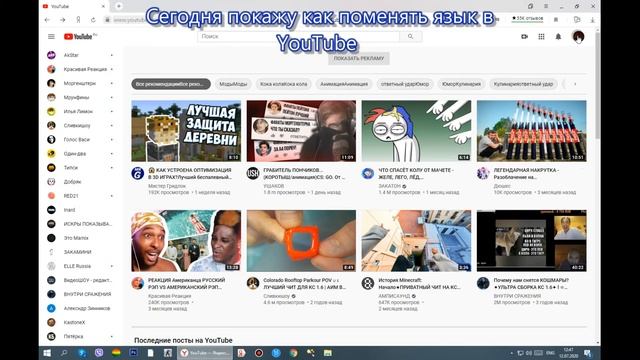The width and height of the screenshot is (640, 360).
Task: Click the Мистер Гридлок channel avatar
Action: tap(138, 173)
